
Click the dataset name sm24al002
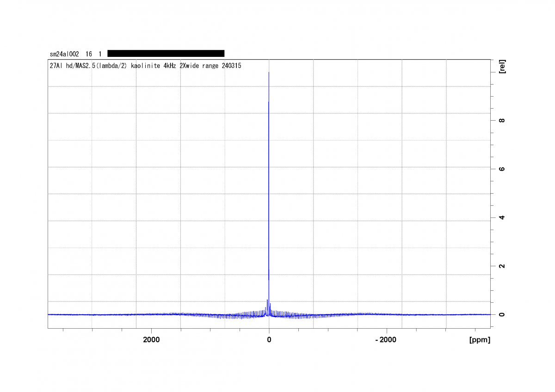coord(64,54)
